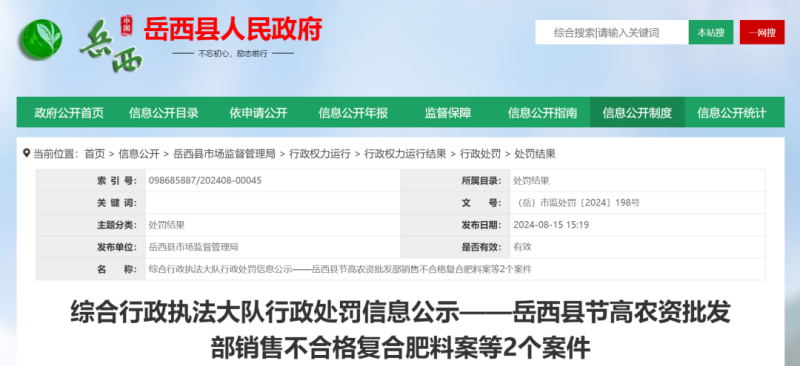Click the slogan 不忘初心，励志前行

click(x=233, y=54)
